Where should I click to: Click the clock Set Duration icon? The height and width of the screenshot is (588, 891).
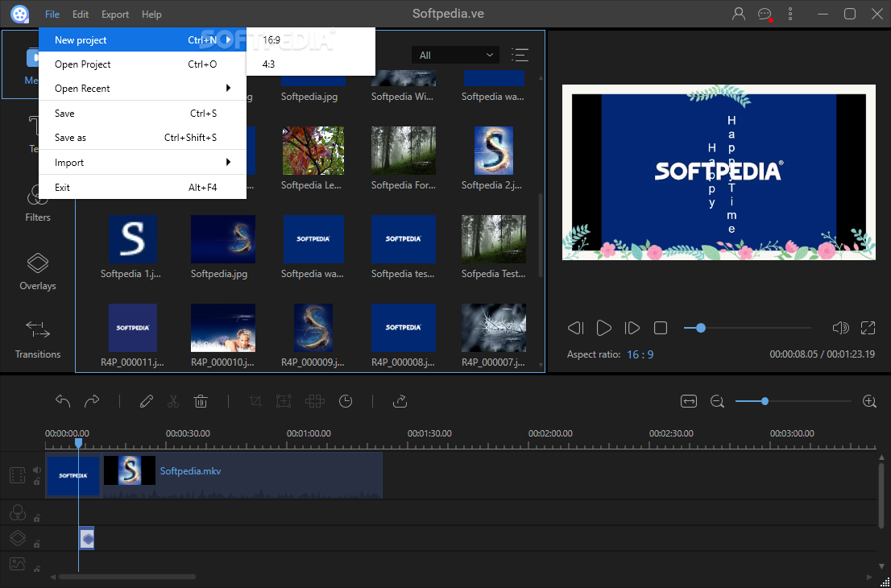tap(346, 401)
